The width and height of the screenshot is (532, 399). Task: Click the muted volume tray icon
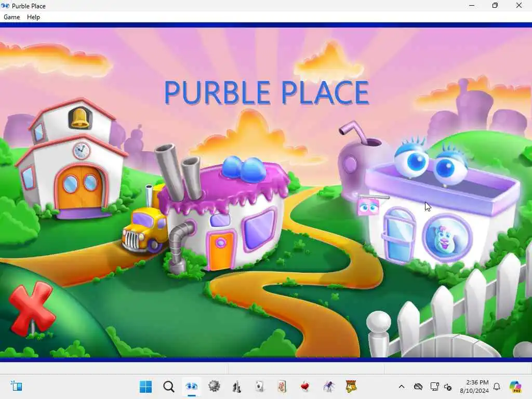(x=448, y=387)
